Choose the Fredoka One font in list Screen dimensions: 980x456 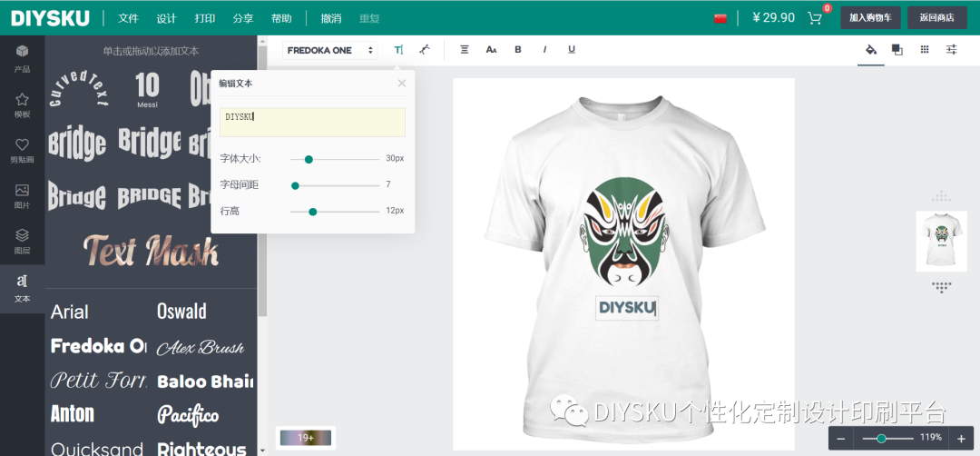[x=98, y=346]
